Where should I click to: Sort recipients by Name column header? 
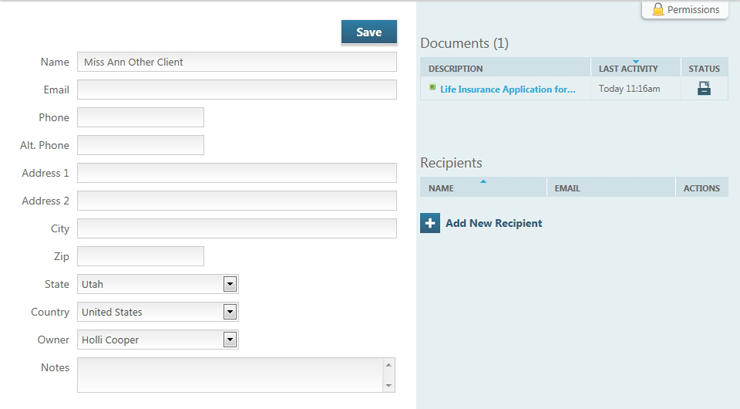pyautogui.click(x=441, y=188)
